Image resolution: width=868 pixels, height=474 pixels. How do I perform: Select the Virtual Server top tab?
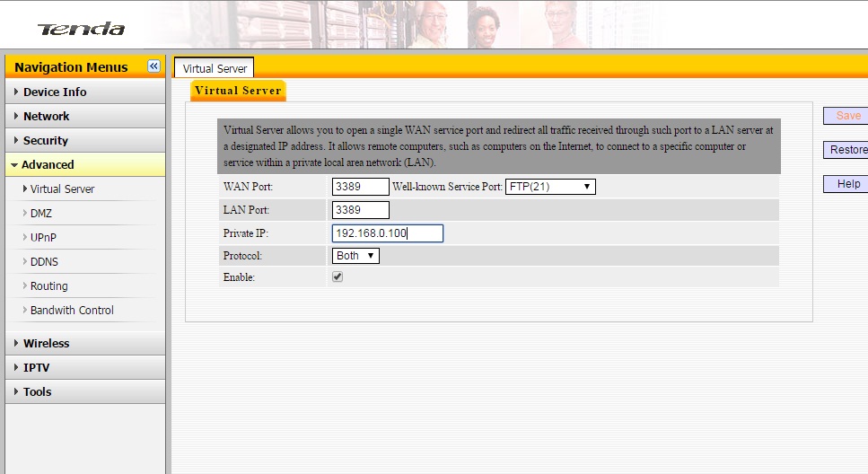[215, 68]
